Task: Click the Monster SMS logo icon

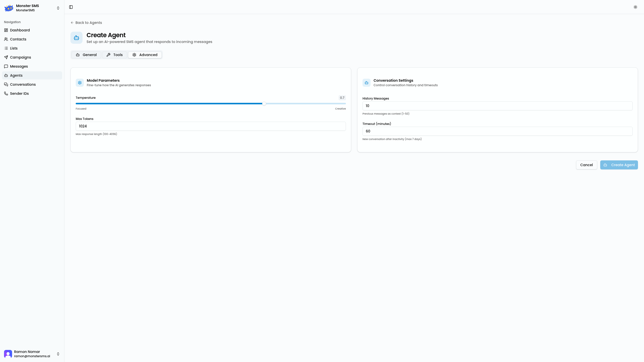Action: [9, 8]
